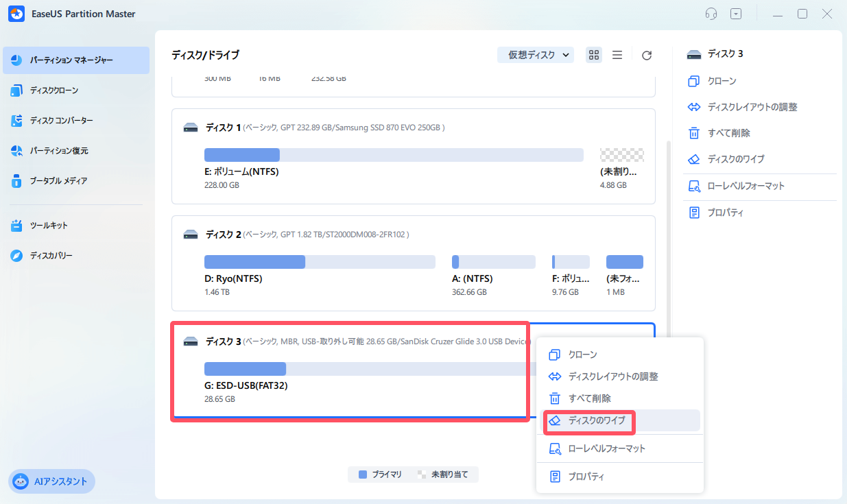Refresh the disk list

pyautogui.click(x=646, y=55)
